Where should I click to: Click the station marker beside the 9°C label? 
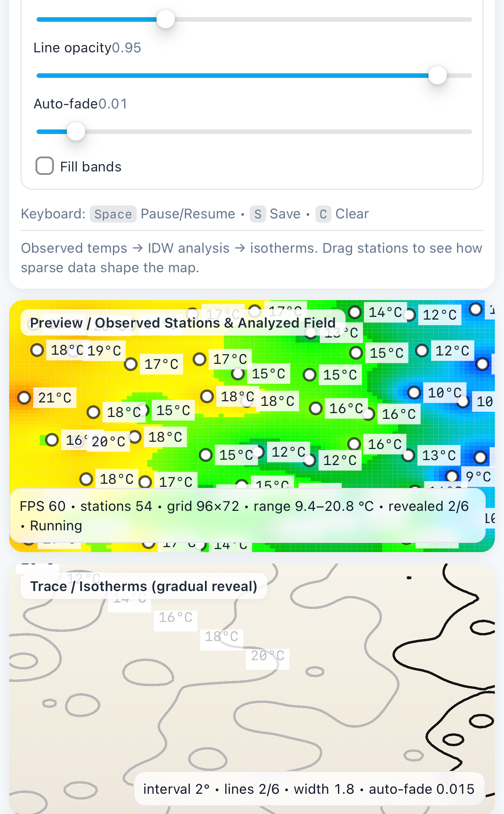(x=452, y=476)
